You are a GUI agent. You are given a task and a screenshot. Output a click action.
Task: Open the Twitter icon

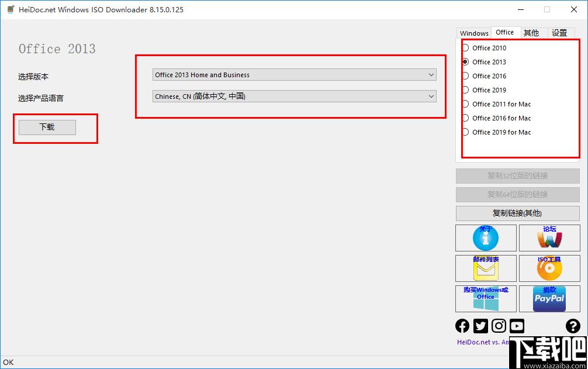[480, 326]
